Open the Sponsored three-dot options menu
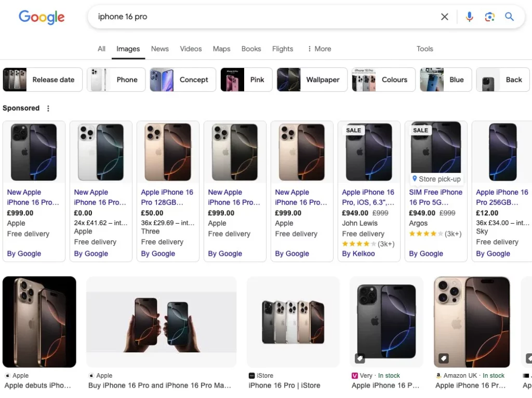The image size is (532, 398). tap(48, 108)
